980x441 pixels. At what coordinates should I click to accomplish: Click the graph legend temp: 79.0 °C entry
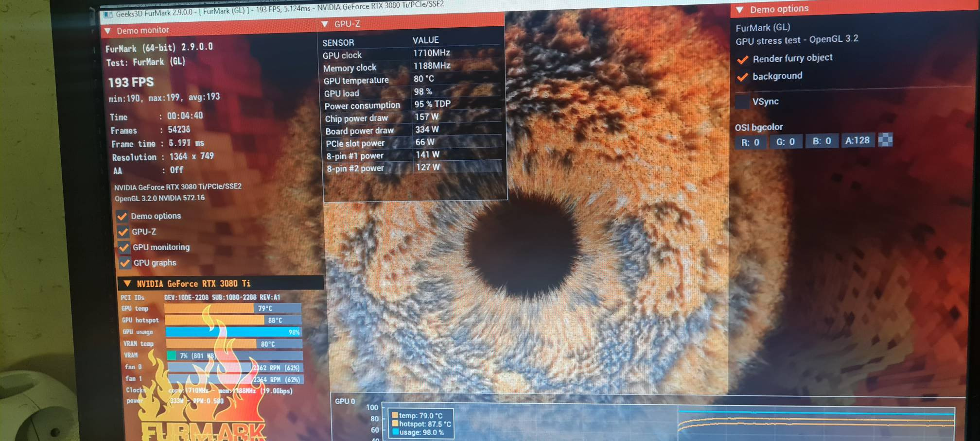(418, 416)
